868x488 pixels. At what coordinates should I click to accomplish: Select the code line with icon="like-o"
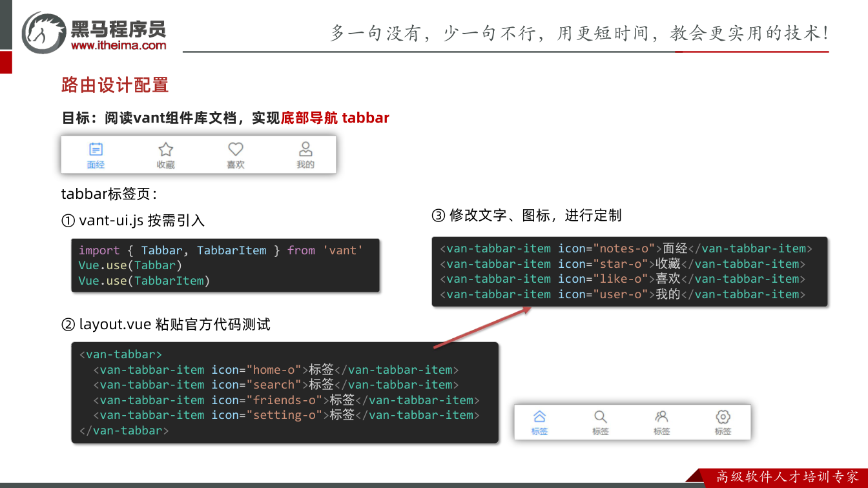(x=623, y=279)
